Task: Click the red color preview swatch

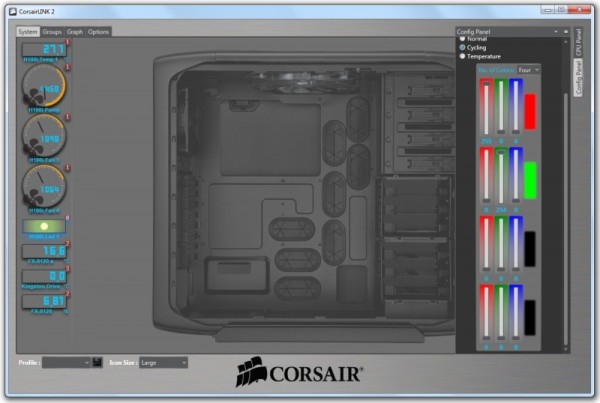Action: (530, 111)
